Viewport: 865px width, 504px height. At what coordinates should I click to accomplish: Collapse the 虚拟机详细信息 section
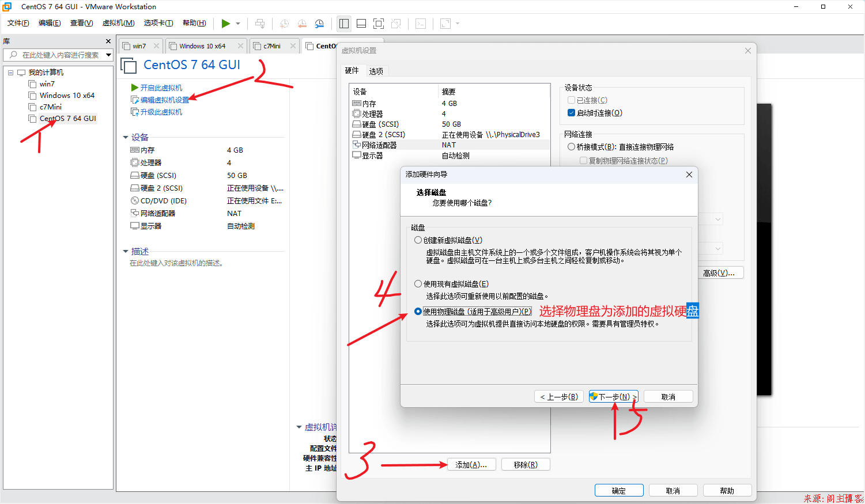coord(299,427)
